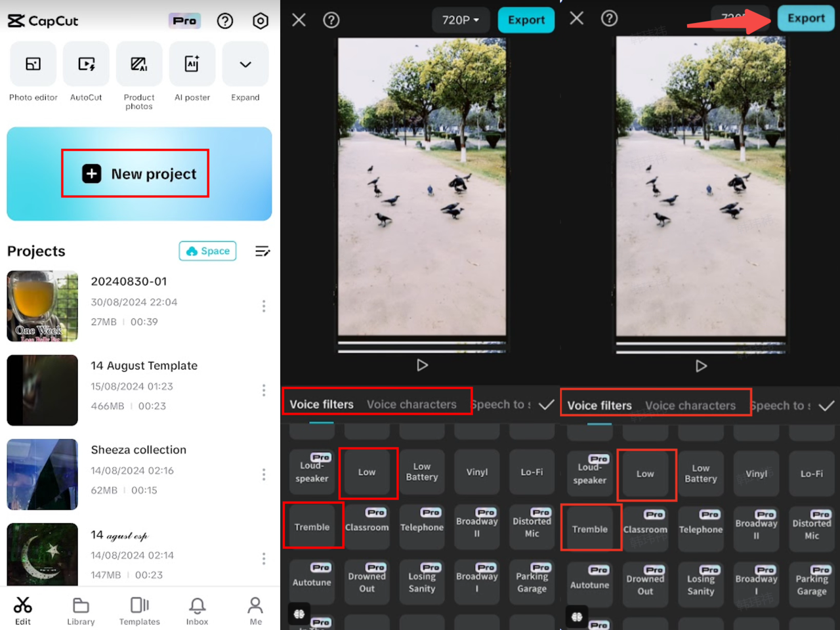840x630 pixels.
Task: Open the 720P resolution dropdown
Action: [x=460, y=20]
